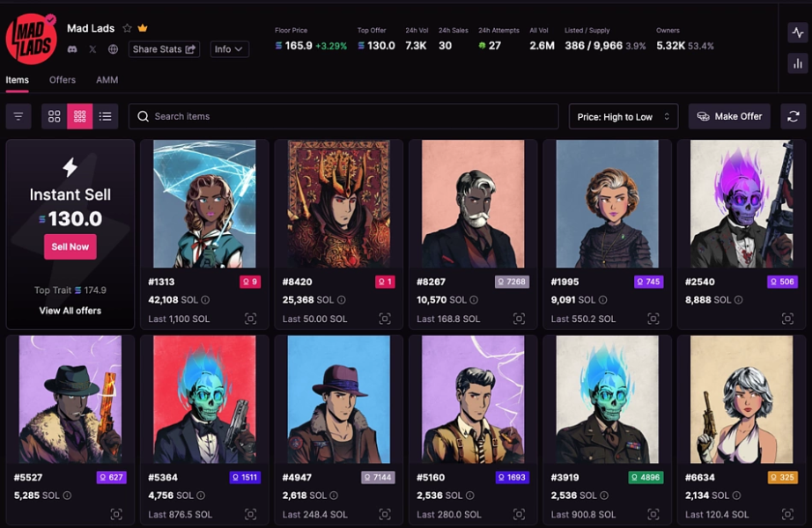This screenshot has height=528, width=812.
Task: Switch to large grid view
Action: coord(55,116)
